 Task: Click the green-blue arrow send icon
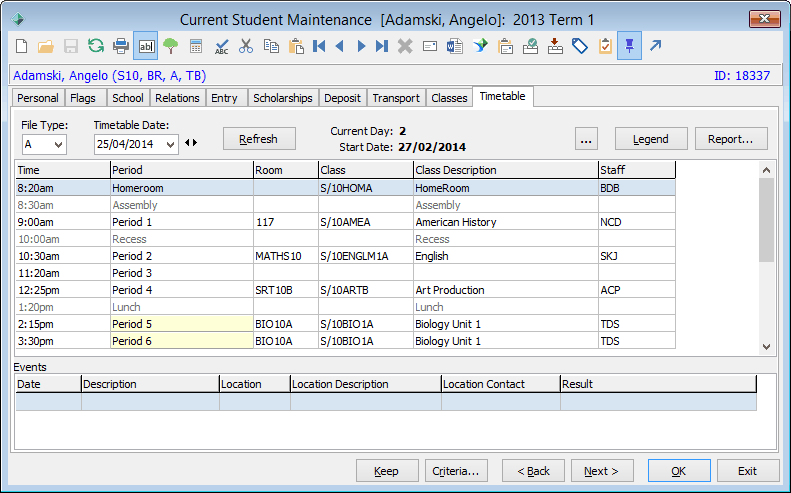480,46
